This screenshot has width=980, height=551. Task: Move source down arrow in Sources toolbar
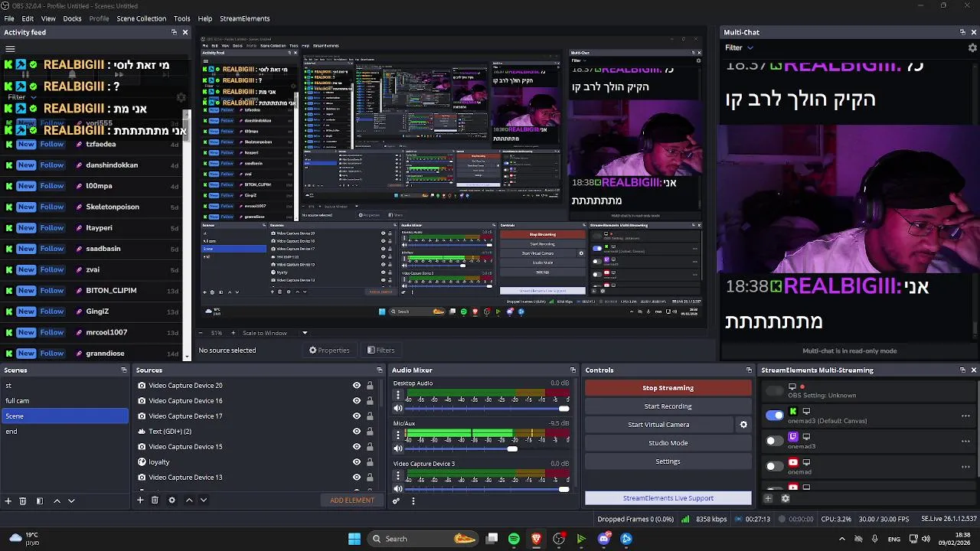point(203,500)
